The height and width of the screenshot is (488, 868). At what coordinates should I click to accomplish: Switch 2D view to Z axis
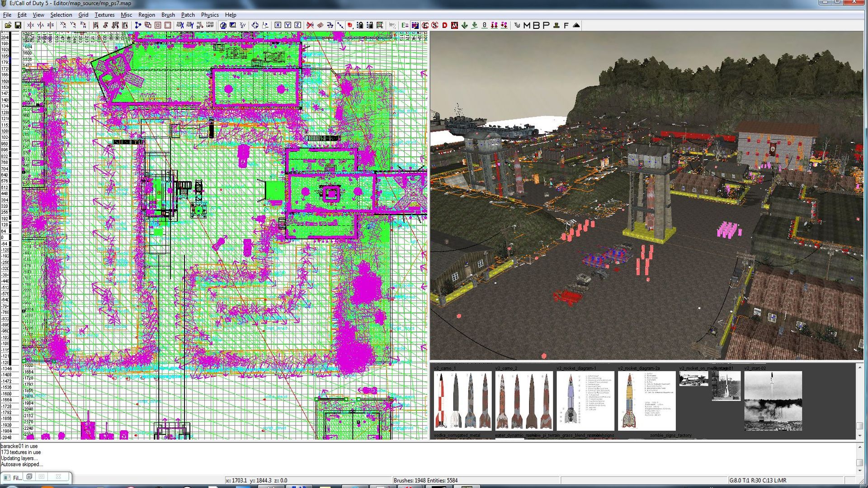[298, 25]
